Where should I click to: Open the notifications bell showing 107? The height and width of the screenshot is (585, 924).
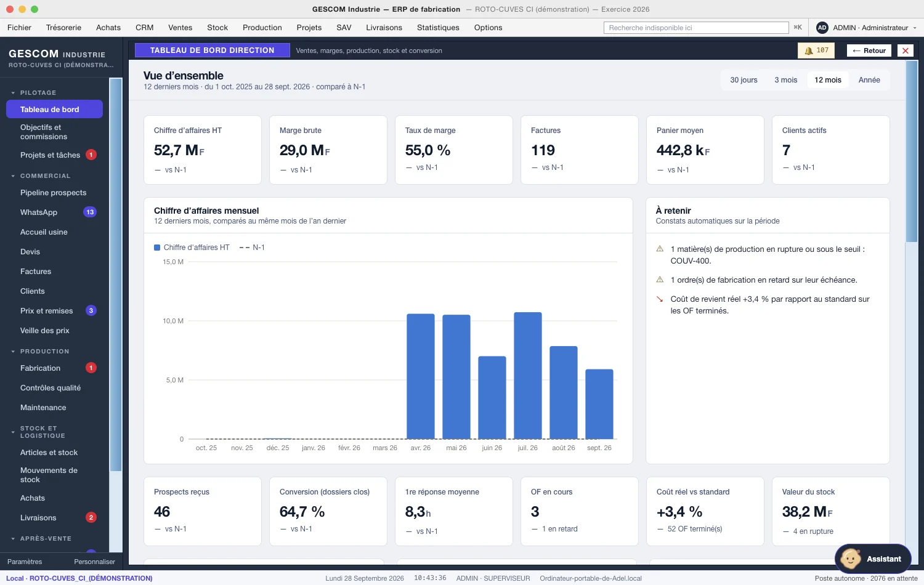(816, 50)
